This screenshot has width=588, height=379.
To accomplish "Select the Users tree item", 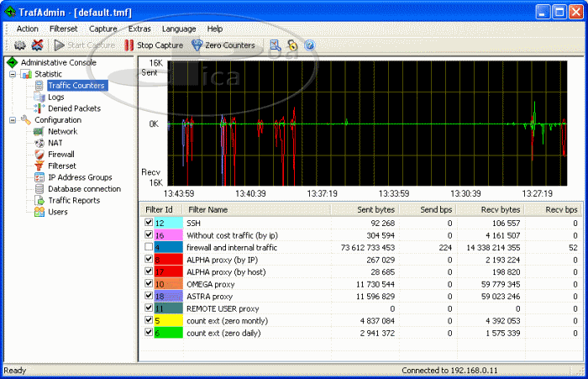I will tap(58, 213).
